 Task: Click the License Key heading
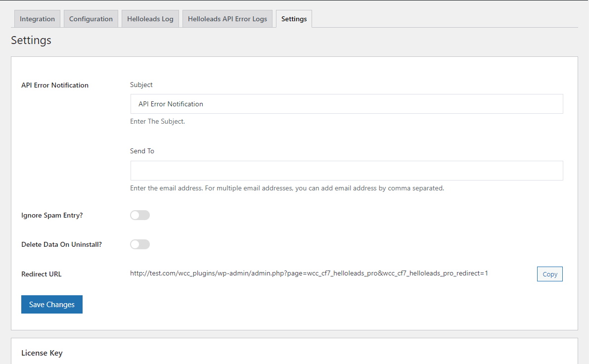42,353
